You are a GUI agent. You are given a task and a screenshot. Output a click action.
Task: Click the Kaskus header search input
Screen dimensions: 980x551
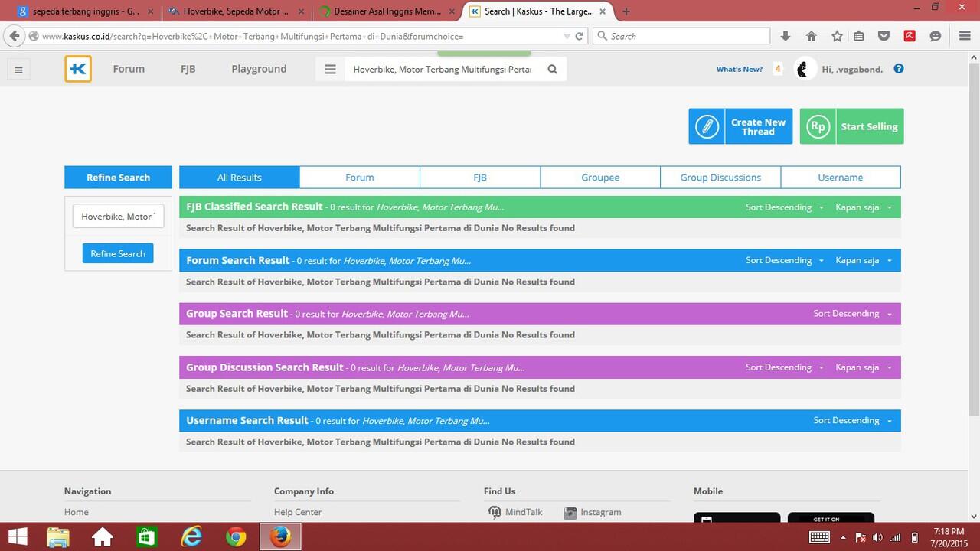[x=442, y=69]
